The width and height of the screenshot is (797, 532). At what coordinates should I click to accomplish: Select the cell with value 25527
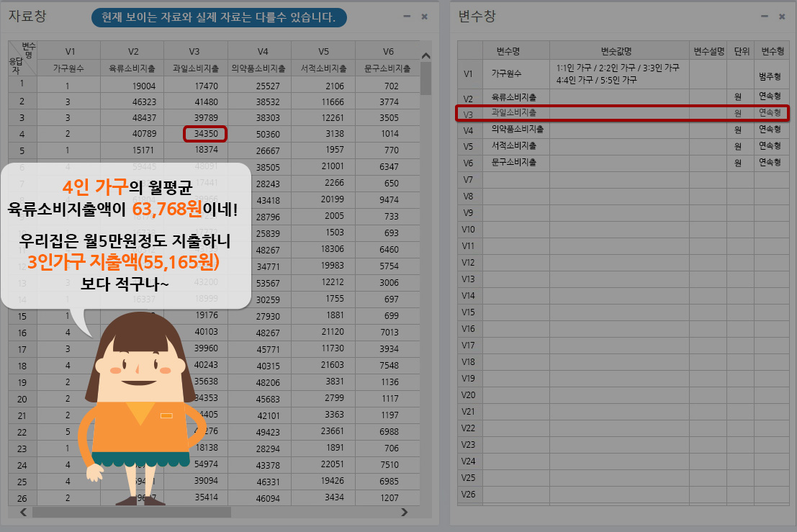coord(260,86)
